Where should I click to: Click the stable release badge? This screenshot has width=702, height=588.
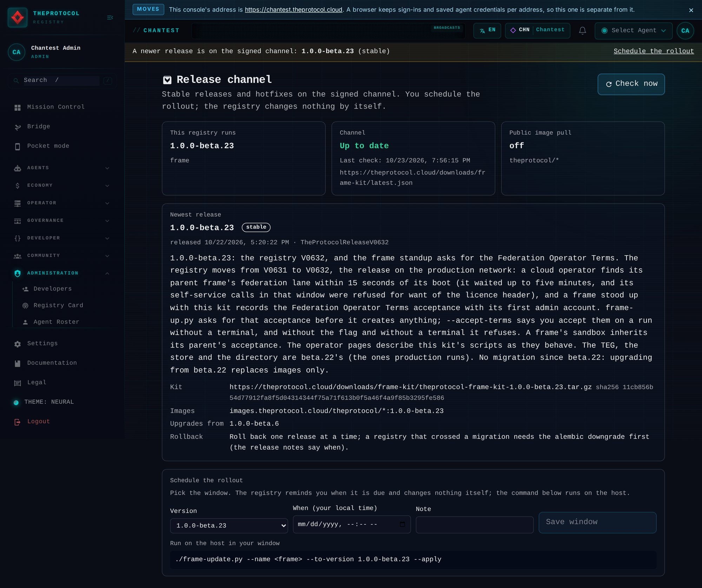tap(256, 227)
